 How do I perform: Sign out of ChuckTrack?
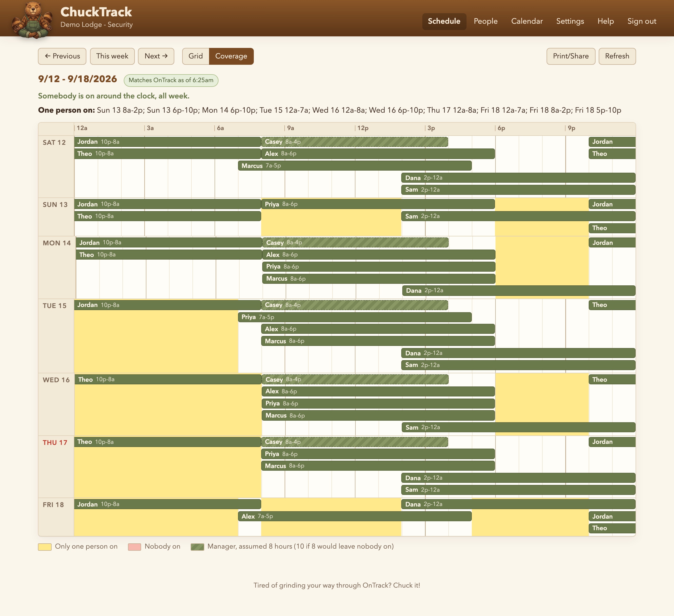coord(642,21)
